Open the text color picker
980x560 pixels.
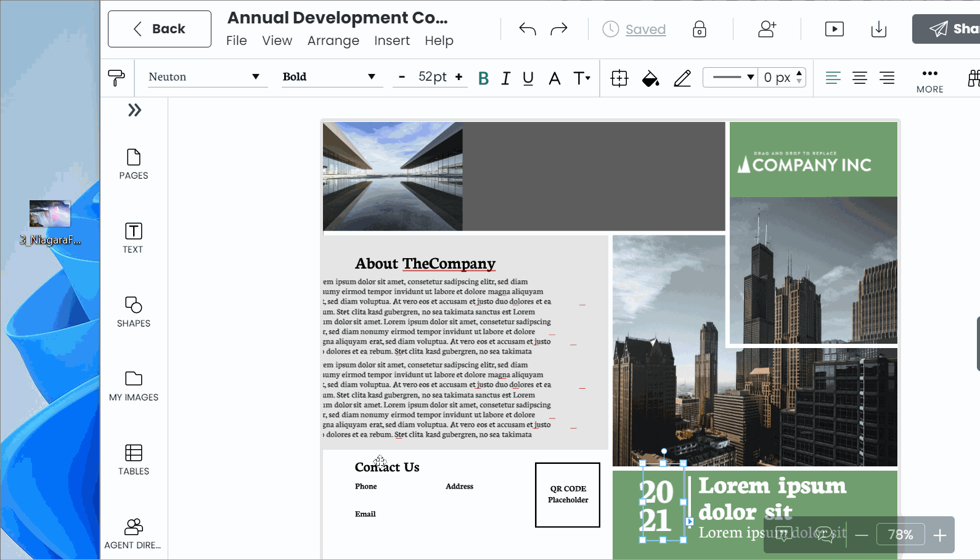555,78
